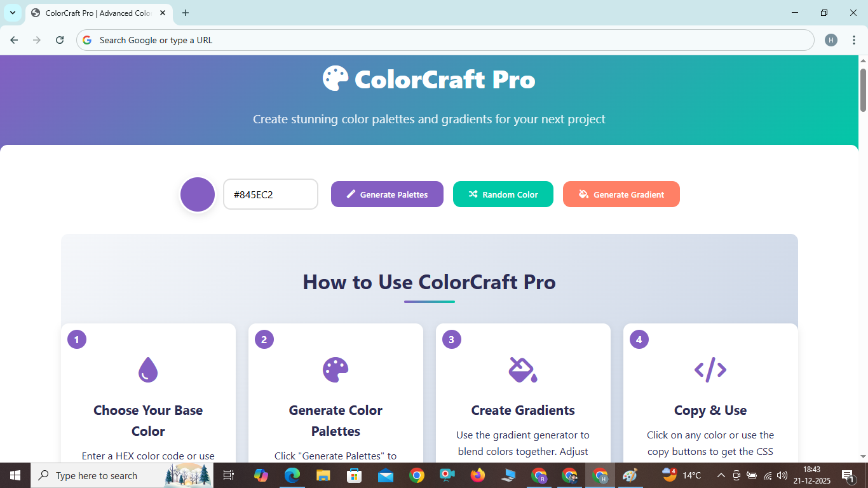The image size is (868, 488).
Task: Open the Windows Start menu
Action: [14, 475]
